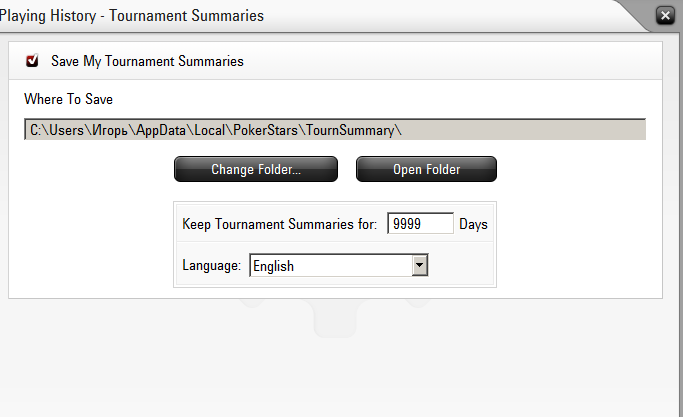The height and width of the screenshot is (417, 683).
Task: Click the TournSummary folder path field
Action: pos(334,130)
